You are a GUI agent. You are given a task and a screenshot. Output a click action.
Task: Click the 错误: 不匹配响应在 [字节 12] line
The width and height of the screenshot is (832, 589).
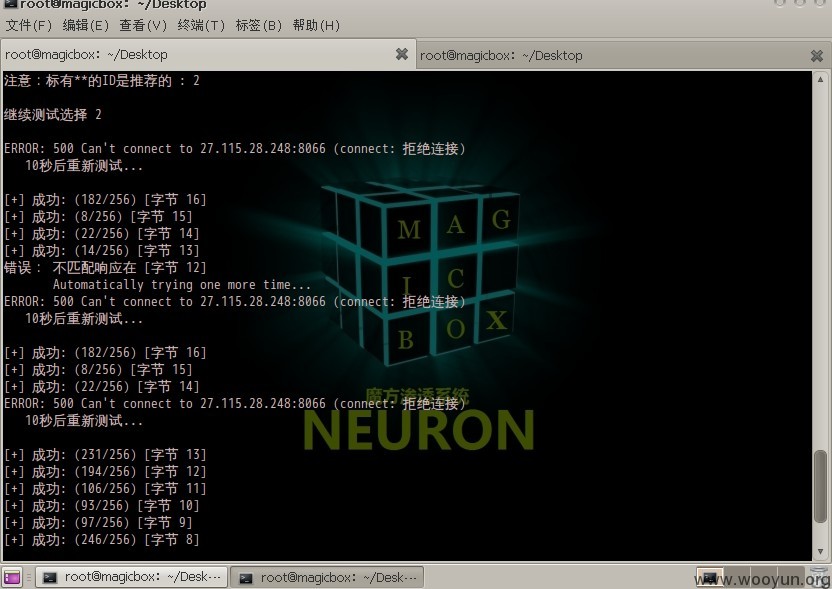[105, 267]
